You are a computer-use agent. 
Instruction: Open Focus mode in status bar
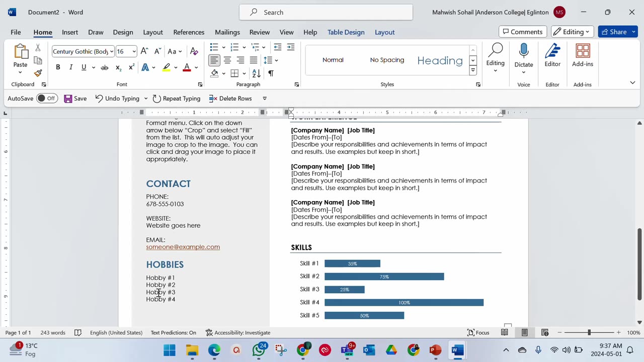coord(478,332)
